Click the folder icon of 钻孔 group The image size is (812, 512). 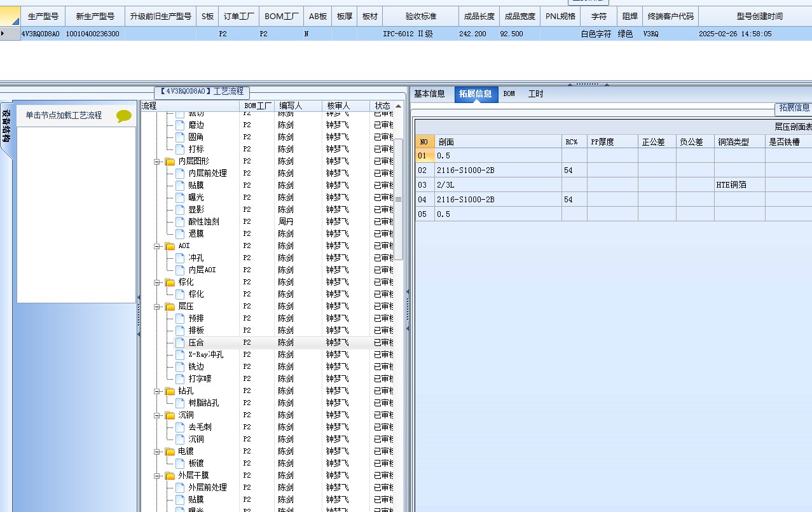point(170,391)
